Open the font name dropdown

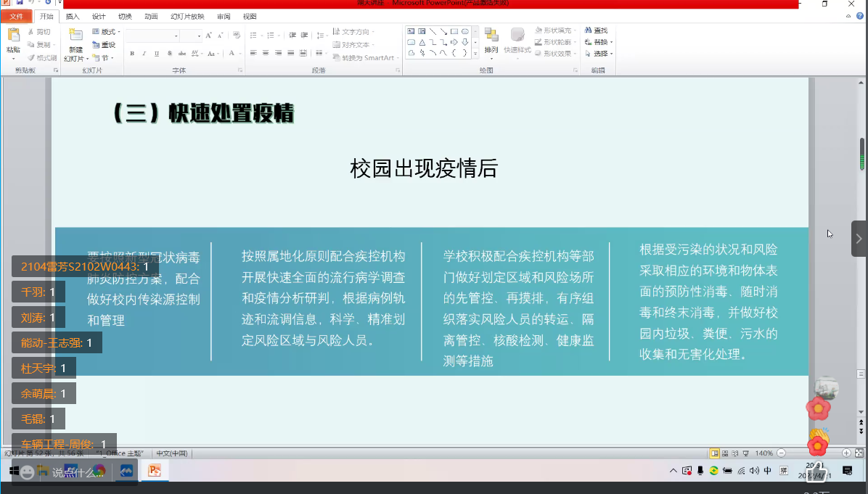point(176,36)
